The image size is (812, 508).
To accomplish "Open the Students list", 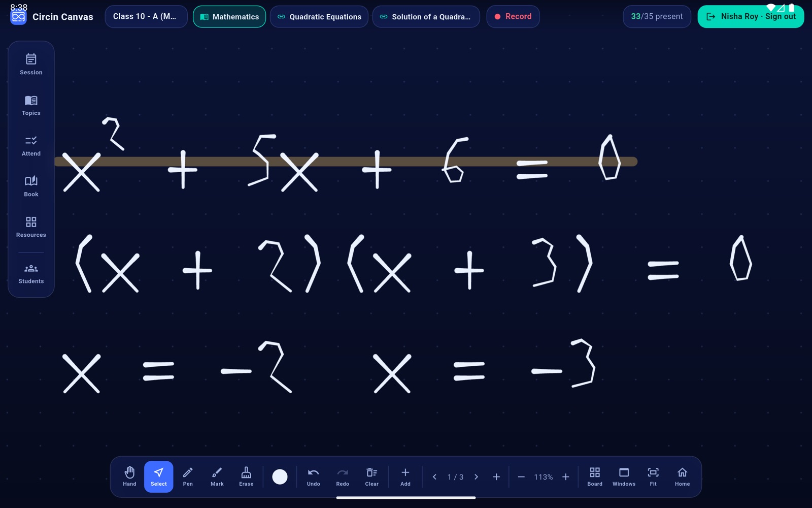I will (31, 274).
